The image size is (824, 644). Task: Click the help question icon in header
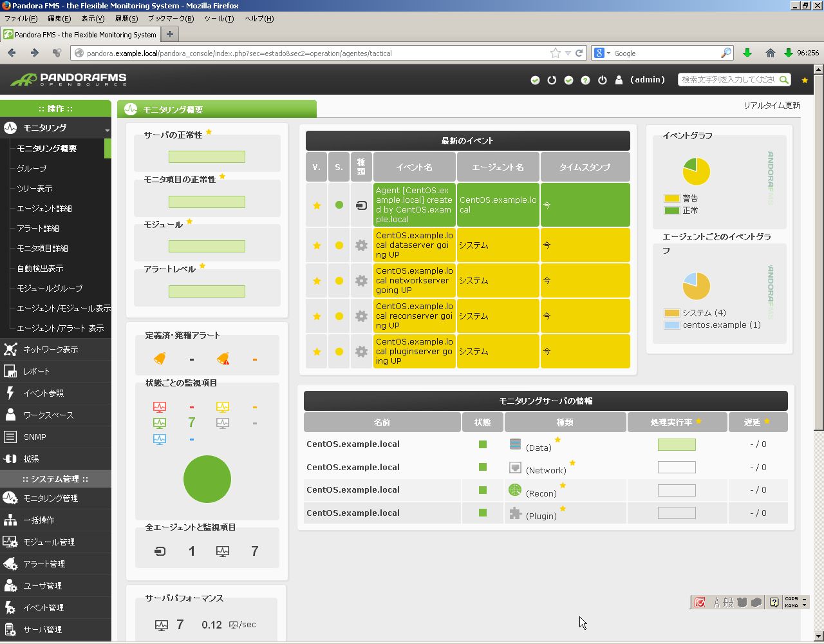[x=585, y=80]
